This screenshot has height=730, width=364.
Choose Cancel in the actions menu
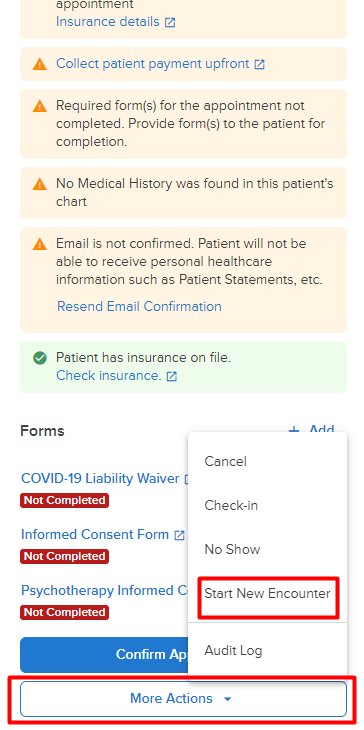pos(226,461)
